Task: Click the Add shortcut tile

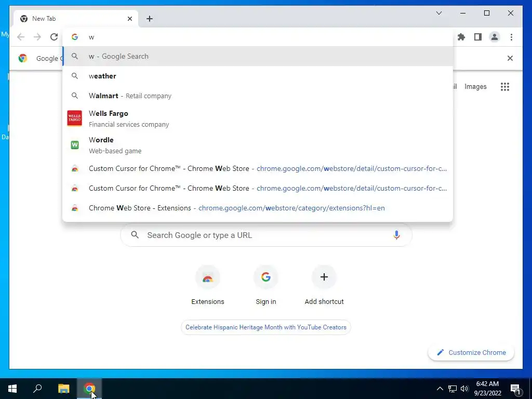Action: pyautogui.click(x=324, y=286)
